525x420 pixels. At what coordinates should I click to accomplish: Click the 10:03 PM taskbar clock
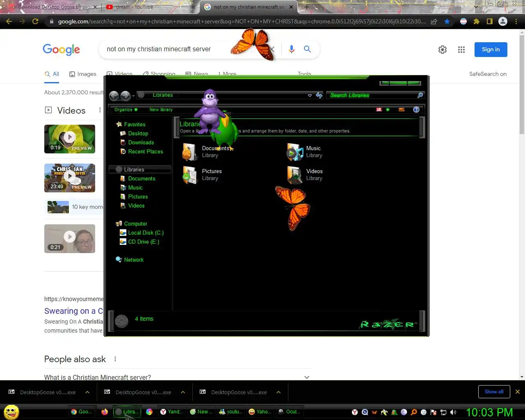click(x=489, y=412)
